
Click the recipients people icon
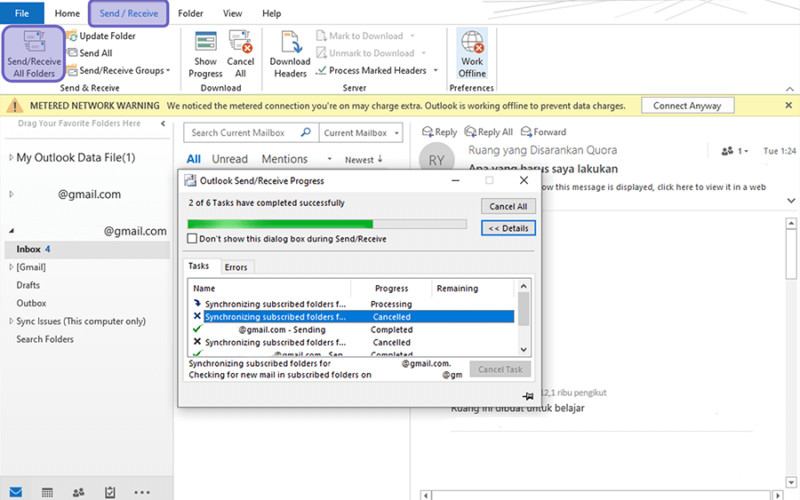727,151
